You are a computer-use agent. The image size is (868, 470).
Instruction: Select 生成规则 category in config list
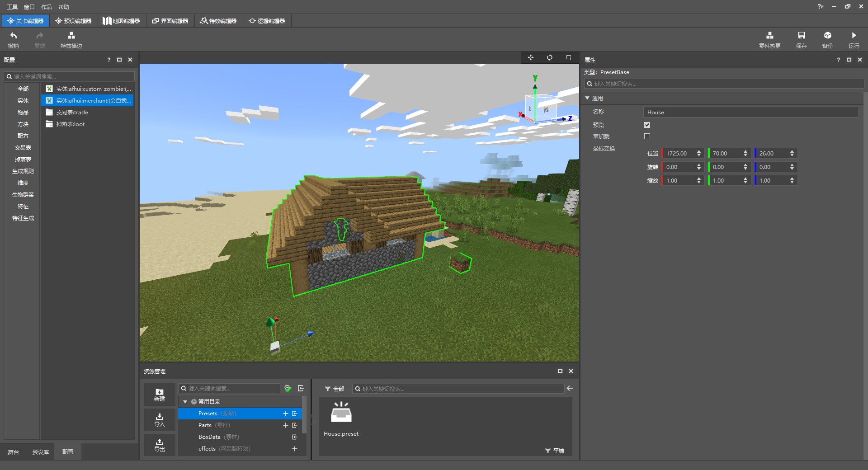click(x=23, y=171)
